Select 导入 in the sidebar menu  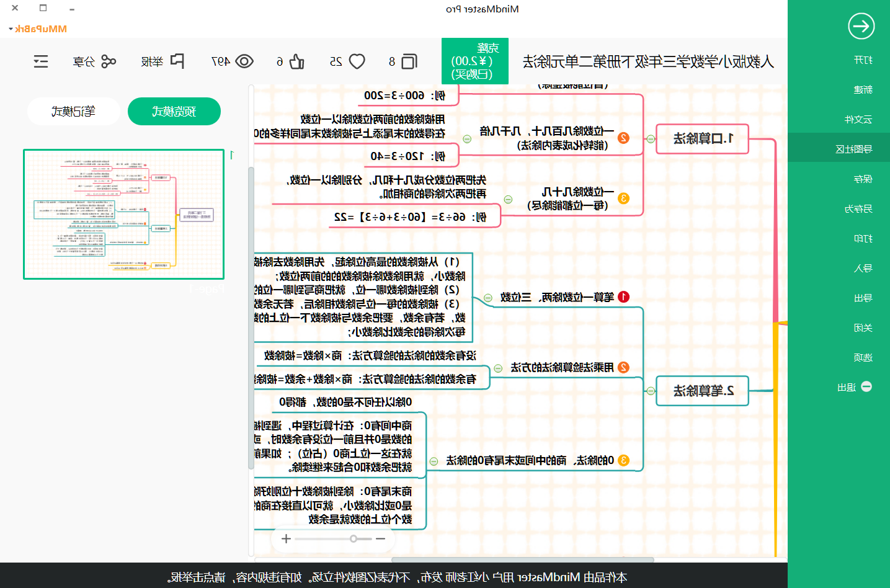click(863, 268)
